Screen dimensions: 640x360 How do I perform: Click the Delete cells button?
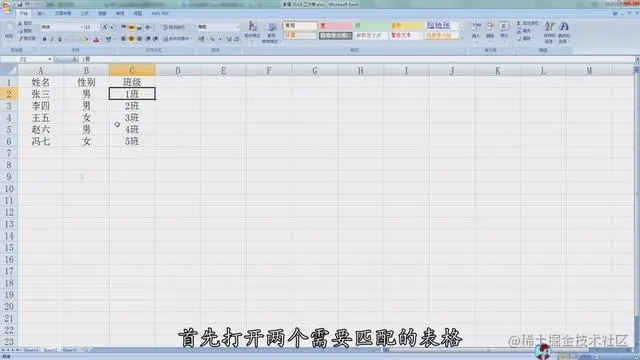pyautogui.click(x=490, y=30)
